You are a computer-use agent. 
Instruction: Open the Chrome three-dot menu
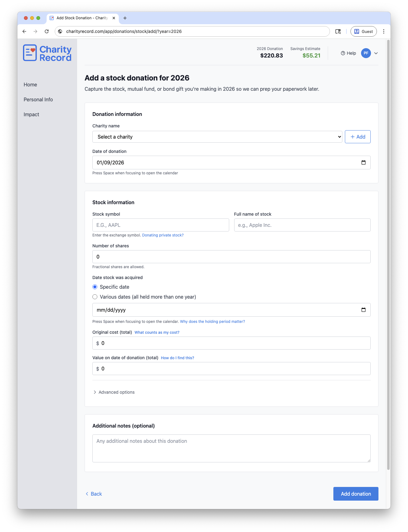384,31
